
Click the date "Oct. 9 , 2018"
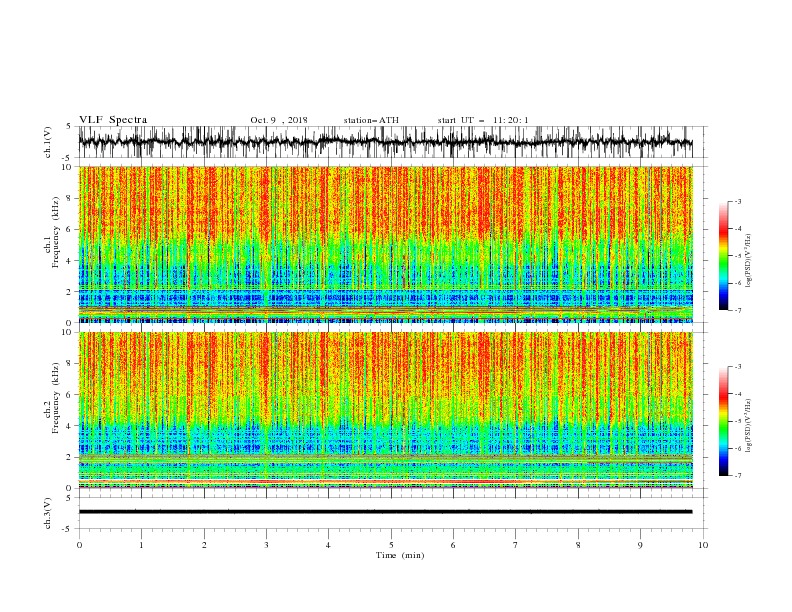pyautogui.click(x=279, y=120)
